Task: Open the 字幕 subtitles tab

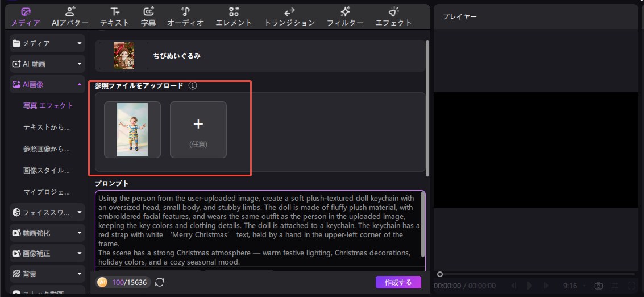Action: (148, 16)
